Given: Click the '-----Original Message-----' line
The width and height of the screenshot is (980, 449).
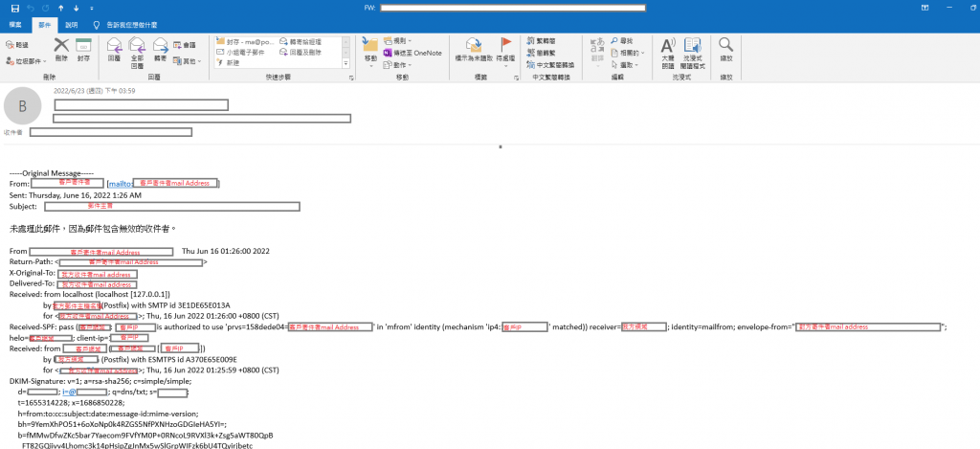Looking at the screenshot, I should point(52,172).
